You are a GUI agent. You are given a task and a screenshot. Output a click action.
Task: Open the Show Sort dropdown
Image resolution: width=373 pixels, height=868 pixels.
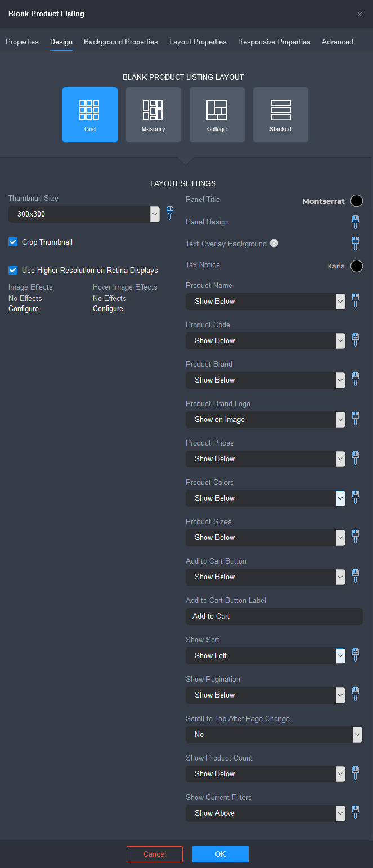[266, 656]
